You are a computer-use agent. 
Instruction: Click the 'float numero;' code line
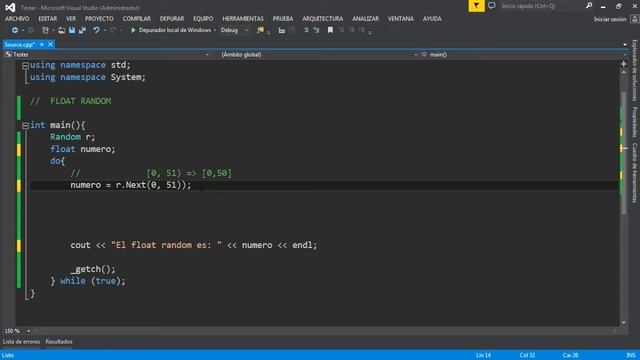pyautogui.click(x=83, y=149)
